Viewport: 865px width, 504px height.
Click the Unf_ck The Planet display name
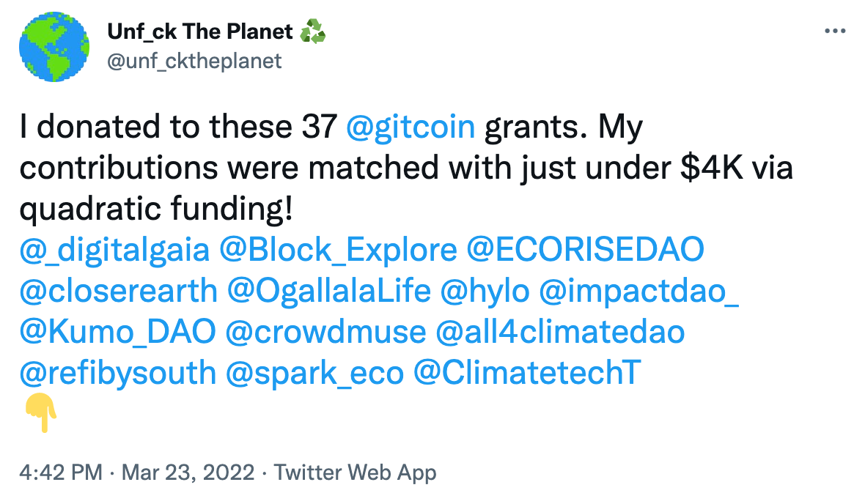(x=199, y=32)
